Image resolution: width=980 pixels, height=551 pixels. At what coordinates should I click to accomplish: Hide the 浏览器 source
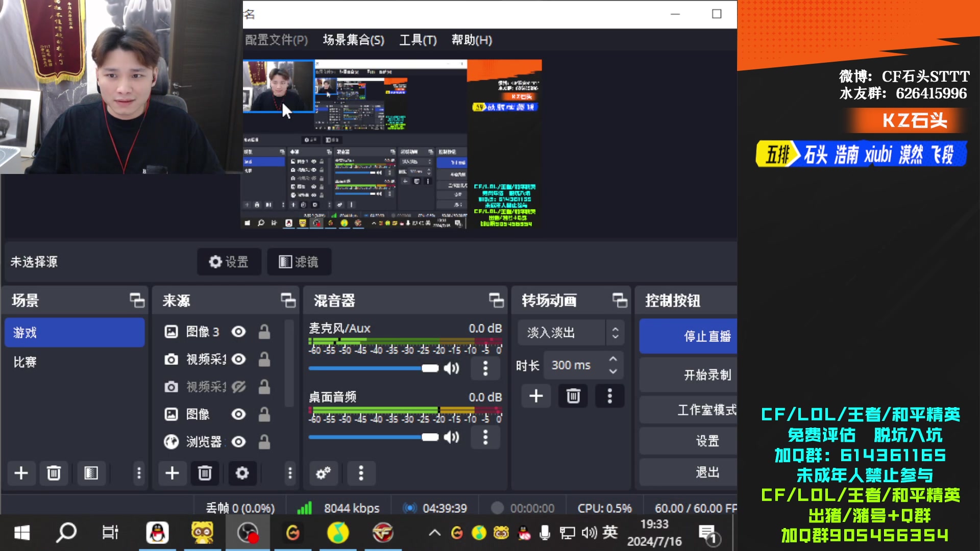(238, 442)
